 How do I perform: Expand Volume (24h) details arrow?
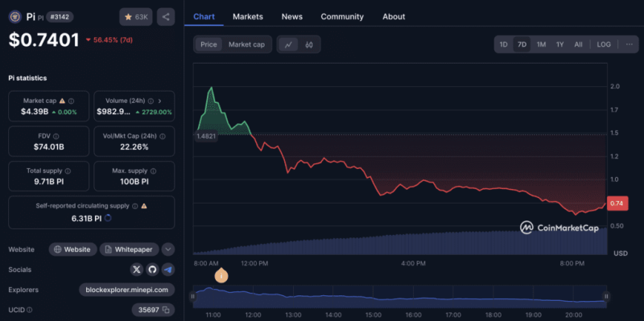point(159,101)
